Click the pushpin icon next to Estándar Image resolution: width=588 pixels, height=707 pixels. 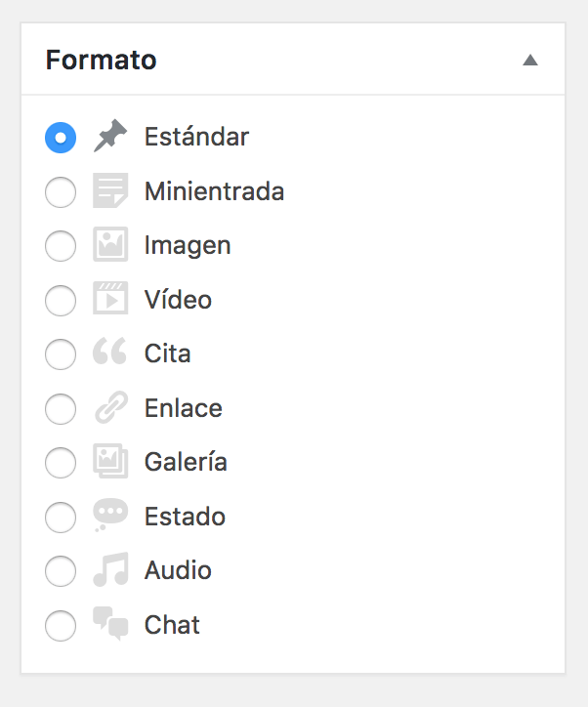[x=110, y=136]
